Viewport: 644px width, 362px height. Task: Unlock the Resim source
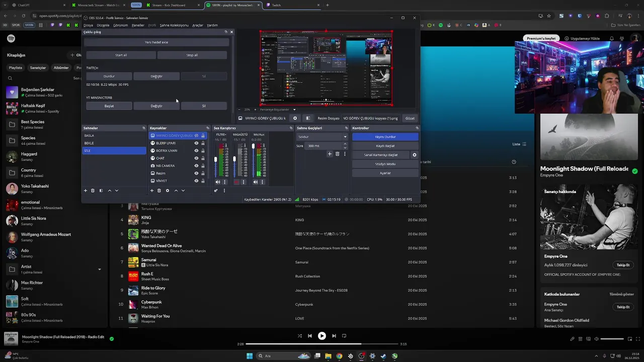(203, 173)
